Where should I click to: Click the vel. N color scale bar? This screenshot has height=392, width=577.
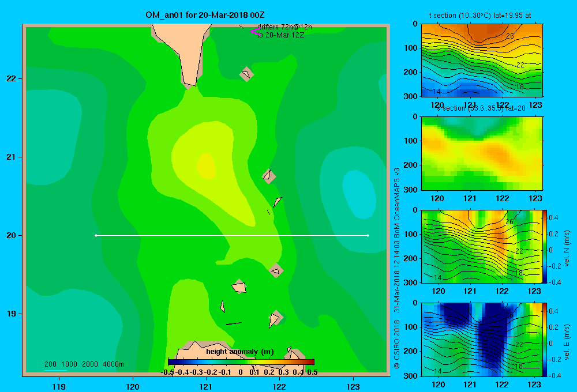click(x=545, y=246)
